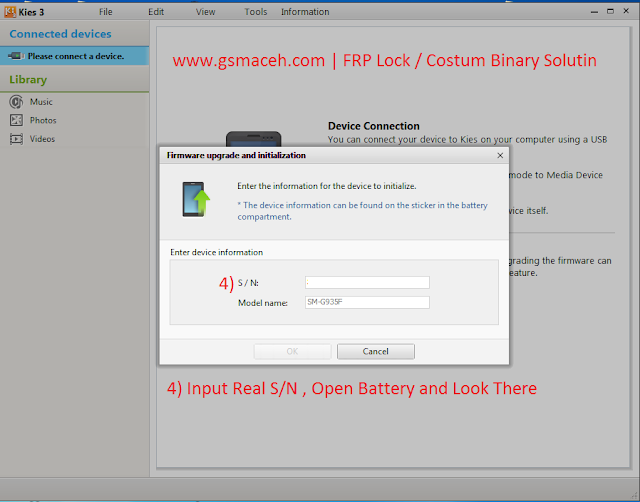Image resolution: width=640 pixels, height=502 pixels.
Task: Maximize the Kies 3 window
Action: tap(610, 11)
